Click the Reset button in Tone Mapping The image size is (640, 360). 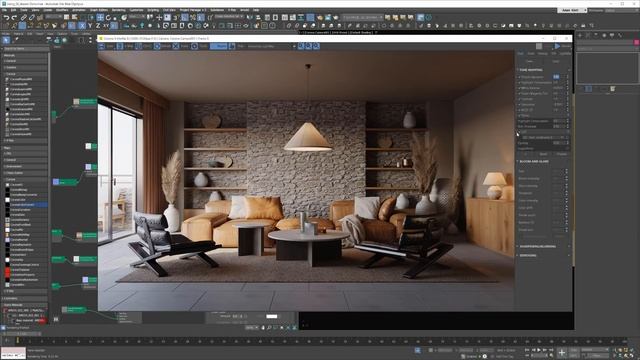pyautogui.click(x=543, y=154)
